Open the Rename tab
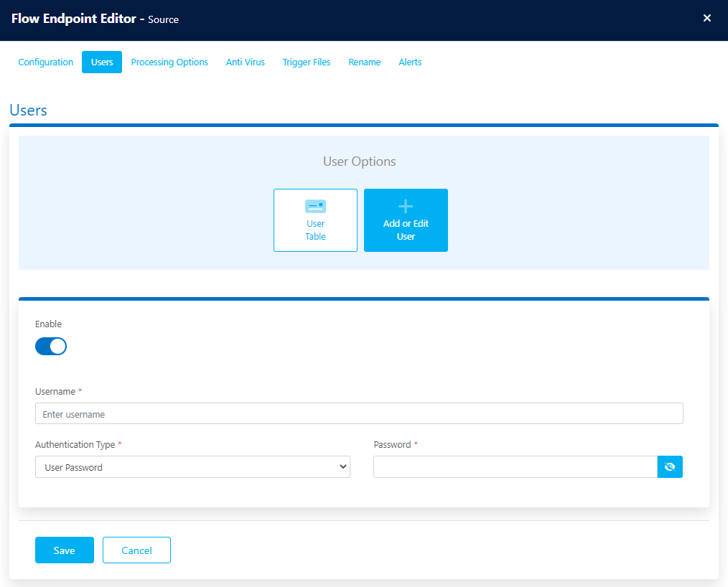Image resolution: width=728 pixels, height=587 pixels. pyautogui.click(x=365, y=62)
